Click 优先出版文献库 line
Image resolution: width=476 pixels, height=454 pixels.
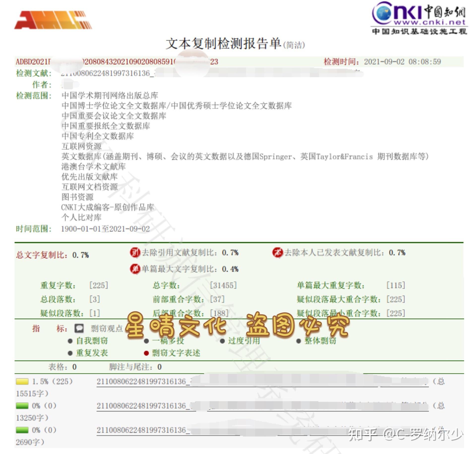click(x=89, y=177)
